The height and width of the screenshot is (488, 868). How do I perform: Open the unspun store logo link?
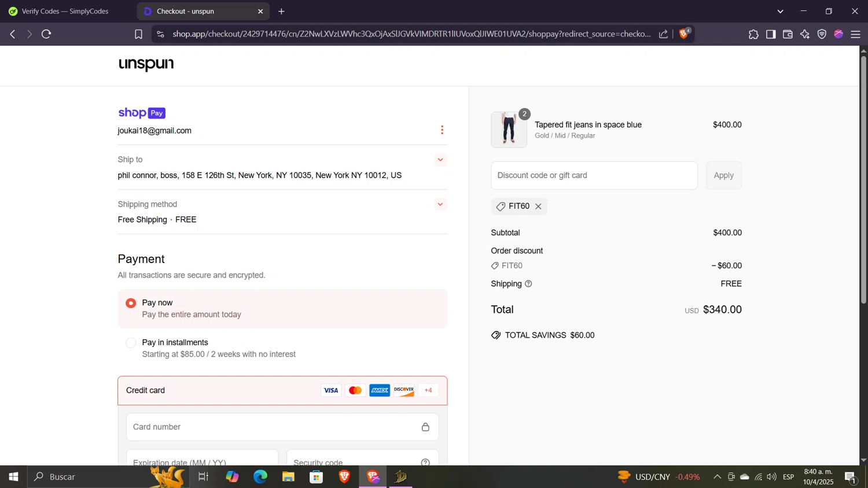(146, 64)
